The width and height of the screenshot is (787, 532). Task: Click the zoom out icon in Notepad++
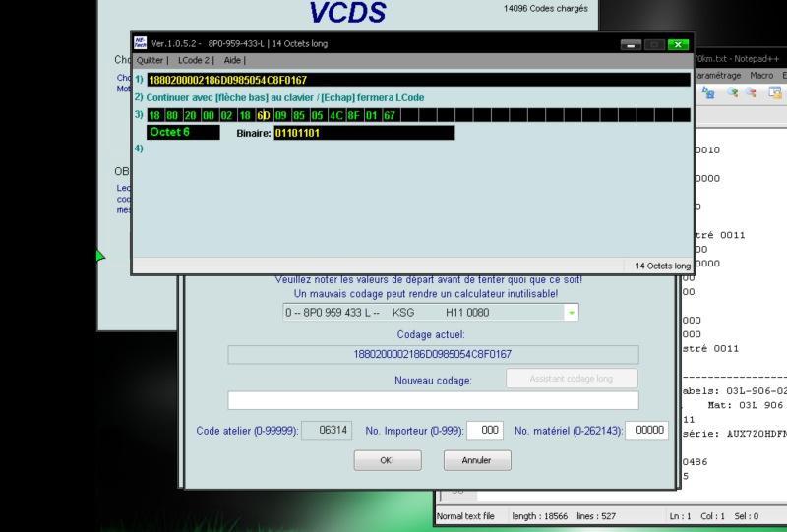[751, 92]
